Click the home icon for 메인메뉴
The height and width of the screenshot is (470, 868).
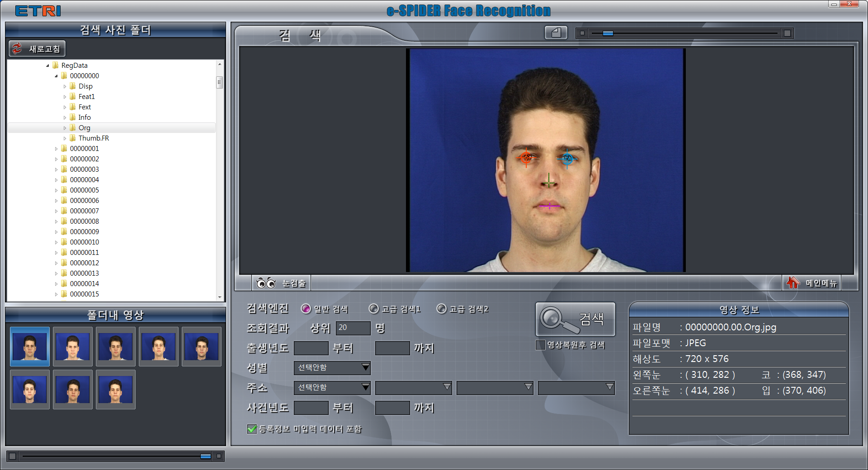tap(793, 283)
